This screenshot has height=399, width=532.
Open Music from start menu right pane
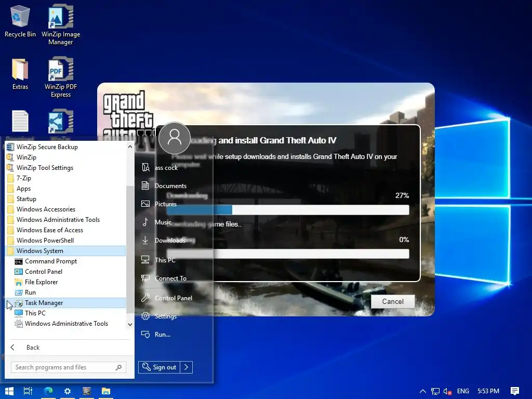click(x=156, y=222)
